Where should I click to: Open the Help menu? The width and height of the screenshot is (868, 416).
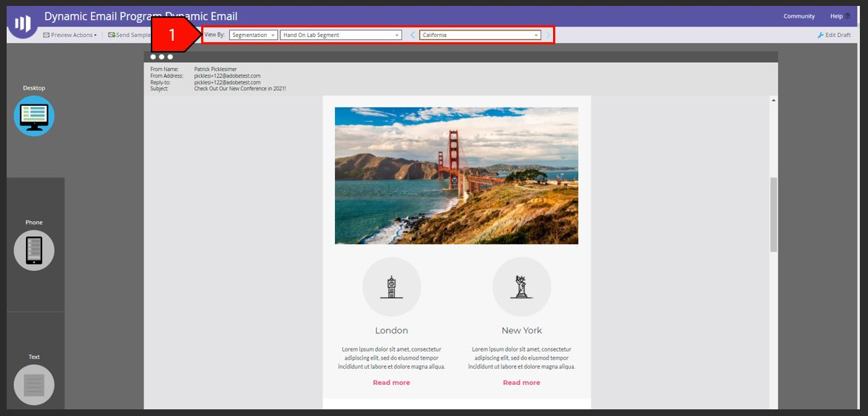tap(840, 16)
